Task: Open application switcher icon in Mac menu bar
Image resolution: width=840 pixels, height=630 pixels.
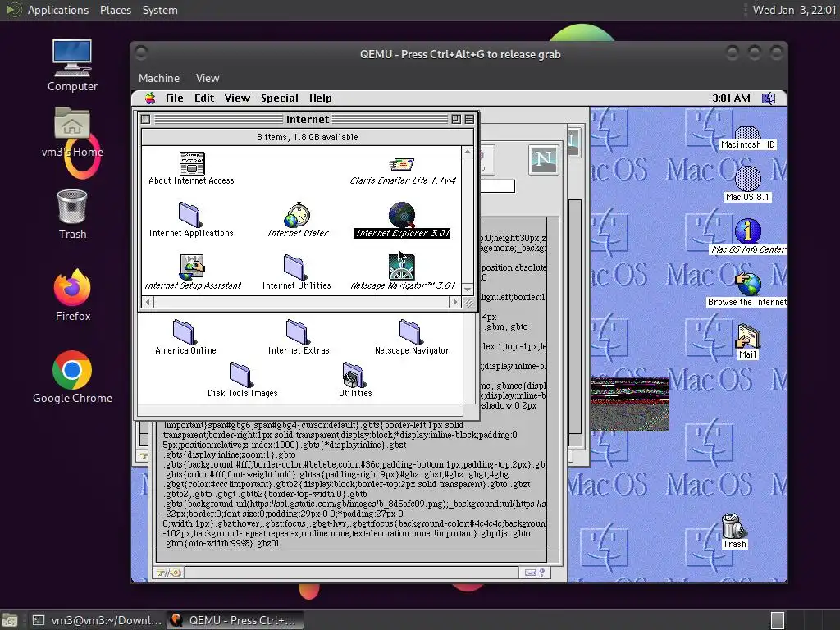Action: coord(769,98)
